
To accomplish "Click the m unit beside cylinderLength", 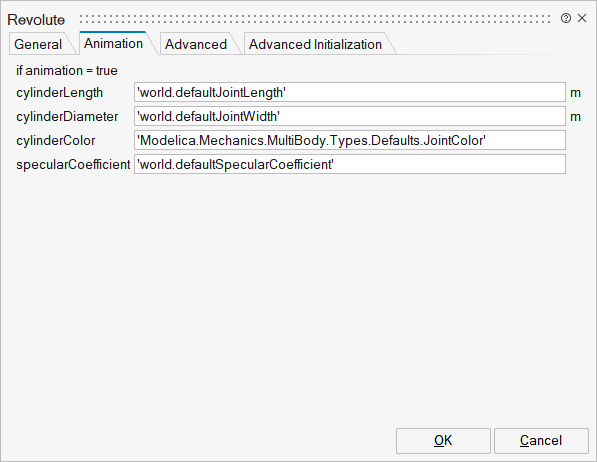I will [575, 93].
